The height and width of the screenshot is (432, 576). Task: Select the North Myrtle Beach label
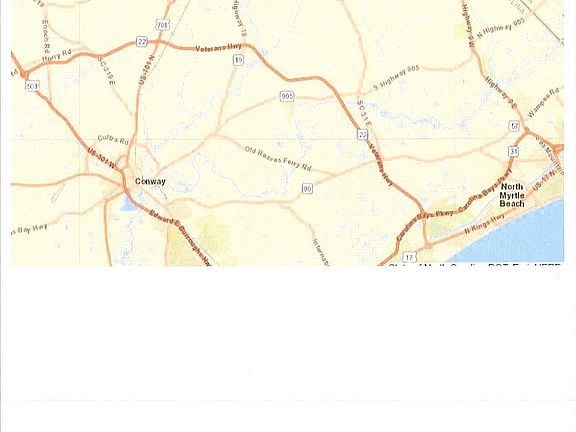pos(512,195)
